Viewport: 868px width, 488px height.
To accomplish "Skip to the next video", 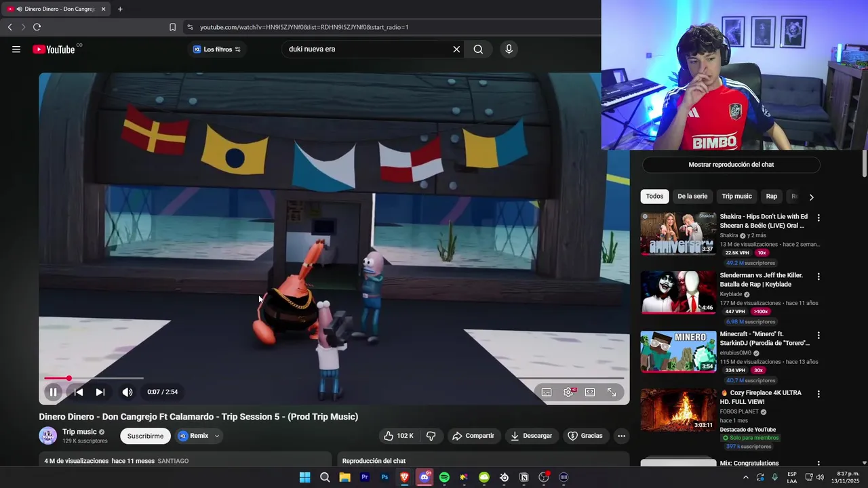I will (100, 392).
